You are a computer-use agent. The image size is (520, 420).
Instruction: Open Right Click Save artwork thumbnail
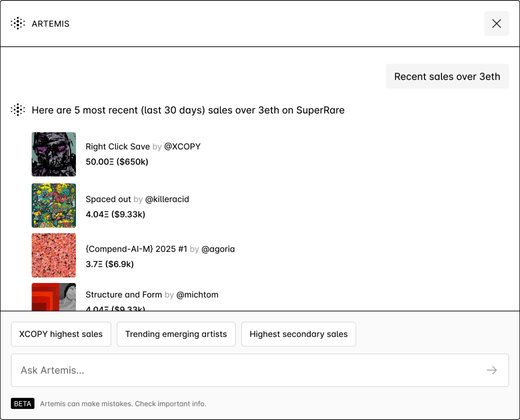[x=54, y=154]
